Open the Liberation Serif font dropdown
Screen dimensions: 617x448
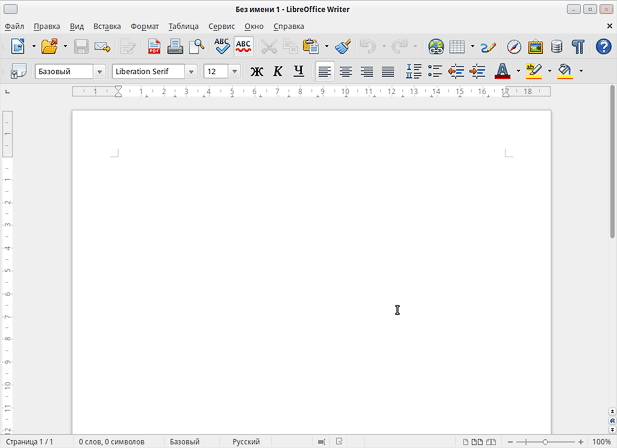point(191,72)
